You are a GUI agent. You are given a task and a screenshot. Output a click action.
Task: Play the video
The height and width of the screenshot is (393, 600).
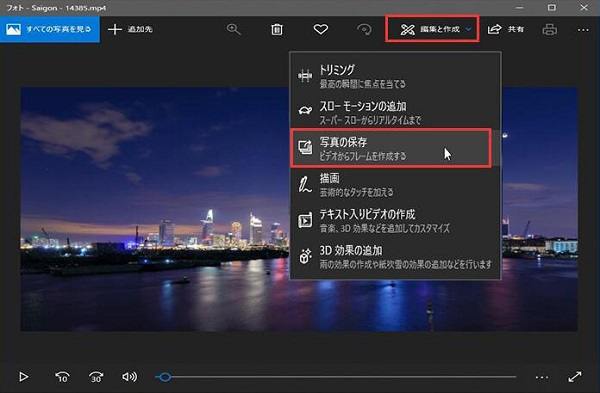click(23, 377)
